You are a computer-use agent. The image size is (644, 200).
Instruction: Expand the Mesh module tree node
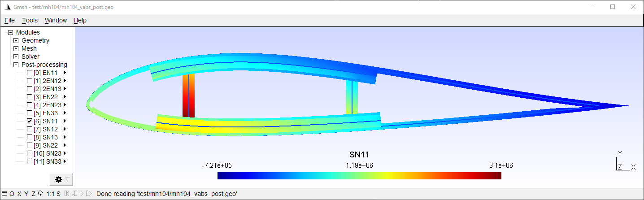(x=16, y=48)
